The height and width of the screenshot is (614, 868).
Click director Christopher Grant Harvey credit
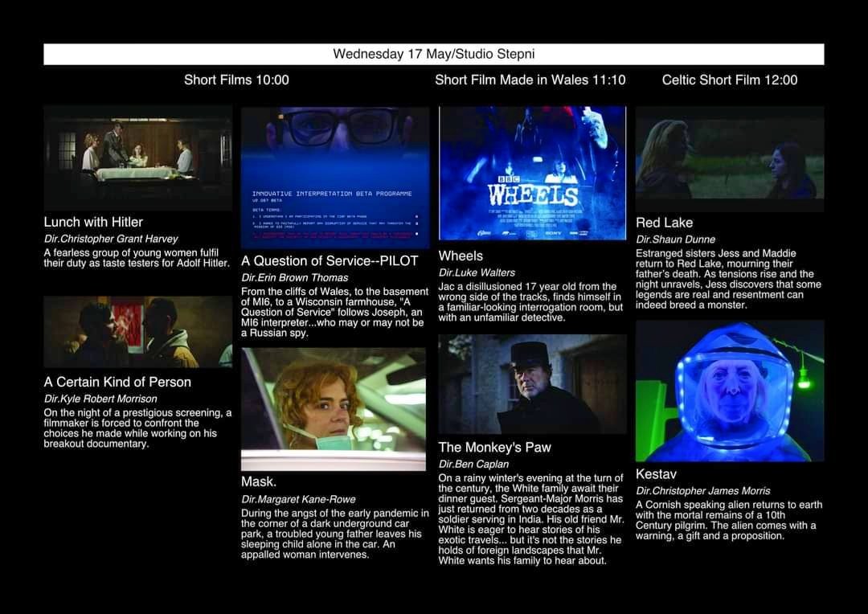point(111,239)
